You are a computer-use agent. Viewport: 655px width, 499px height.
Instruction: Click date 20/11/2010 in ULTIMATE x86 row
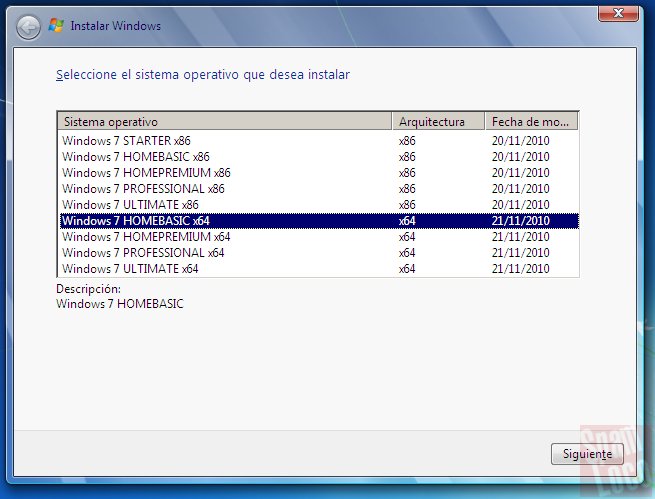click(520, 205)
